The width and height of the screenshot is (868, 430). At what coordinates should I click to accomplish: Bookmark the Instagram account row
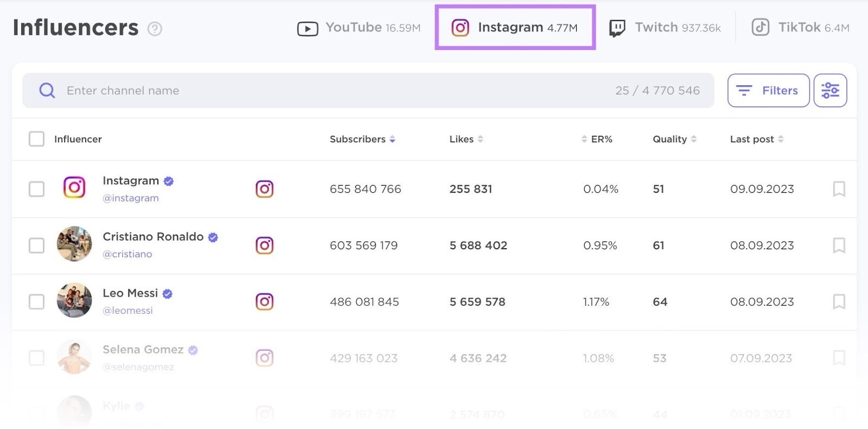point(839,189)
